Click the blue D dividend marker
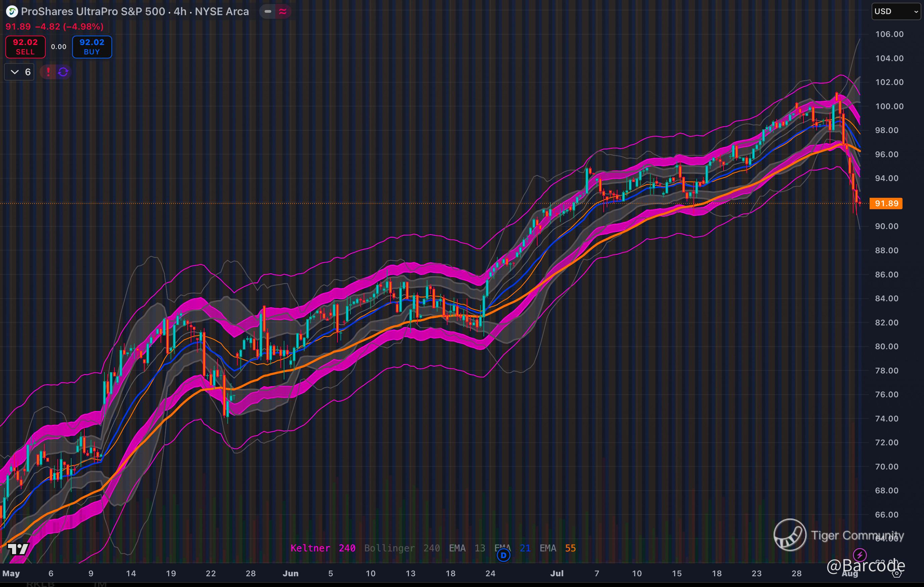Image resolution: width=924 pixels, height=587 pixels. coord(503,555)
